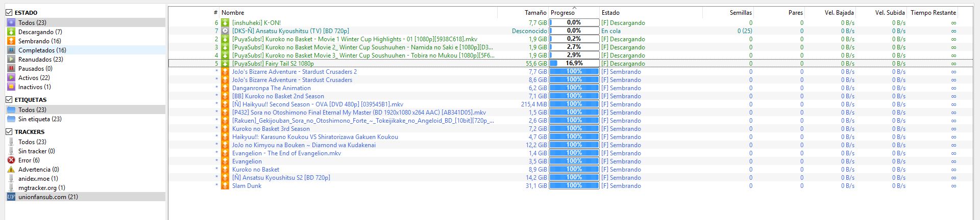Click unionfansub.com (21) tracker icon
The image size is (980, 220).
[x=11, y=197]
